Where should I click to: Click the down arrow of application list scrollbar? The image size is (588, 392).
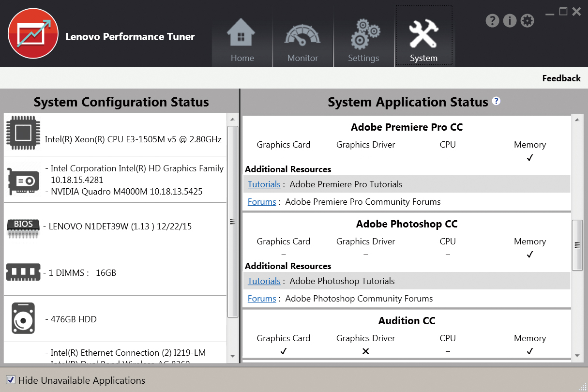click(577, 356)
